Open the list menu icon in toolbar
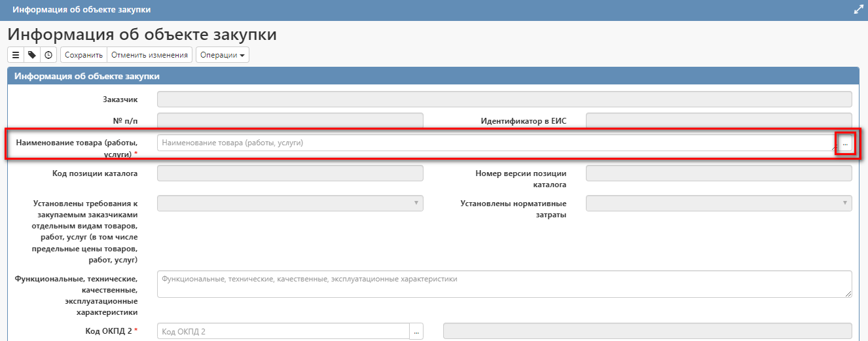This screenshot has width=868, height=341. click(x=16, y=55)
